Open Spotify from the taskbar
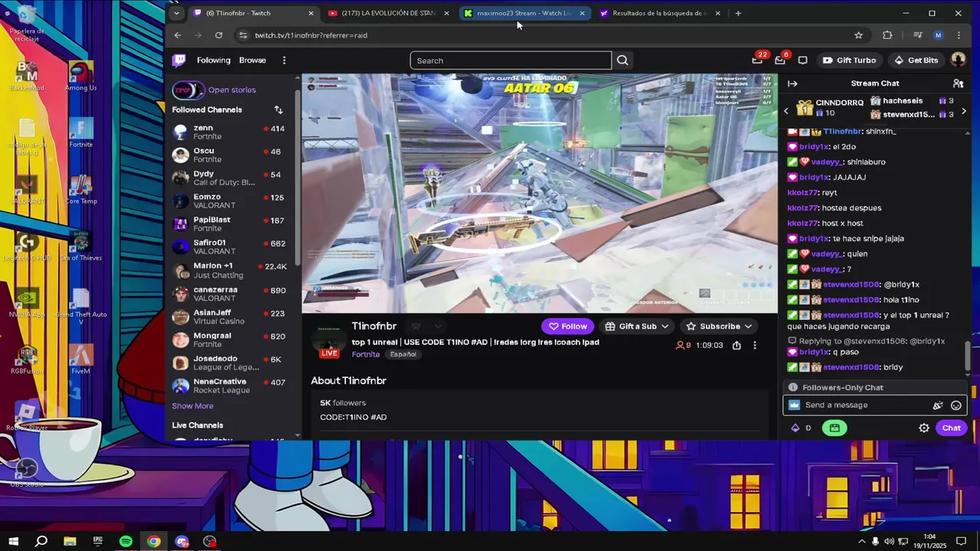 pyautogui.click(x=126, y=542)
